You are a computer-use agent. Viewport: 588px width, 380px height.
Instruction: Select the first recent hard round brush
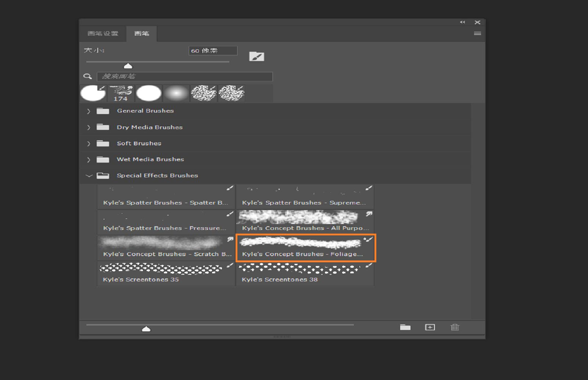click(x=93, y=93)
